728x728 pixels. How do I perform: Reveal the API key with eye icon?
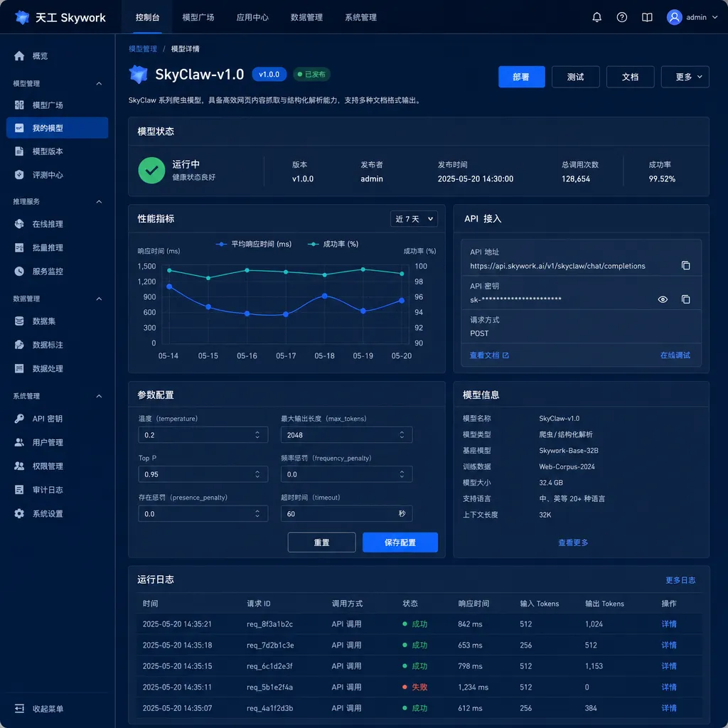[663, 299]
